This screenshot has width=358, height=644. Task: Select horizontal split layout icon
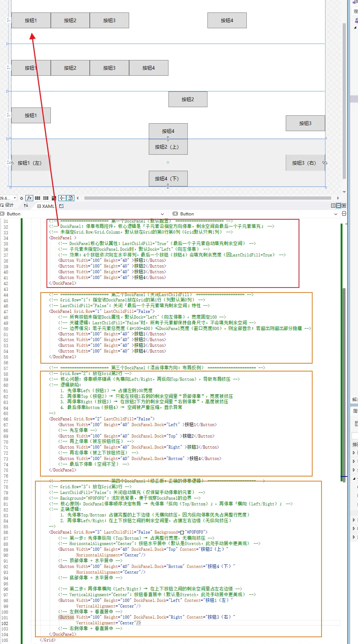point(338,205)
